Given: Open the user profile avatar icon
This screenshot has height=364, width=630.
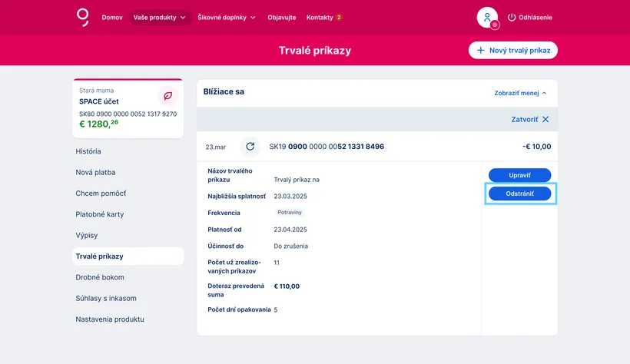Looking at the screenshot, I should coord(487,17).
